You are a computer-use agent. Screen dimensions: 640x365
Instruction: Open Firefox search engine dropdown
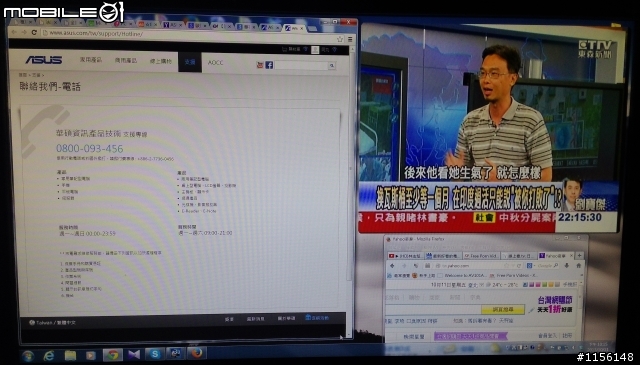[530, 265]
